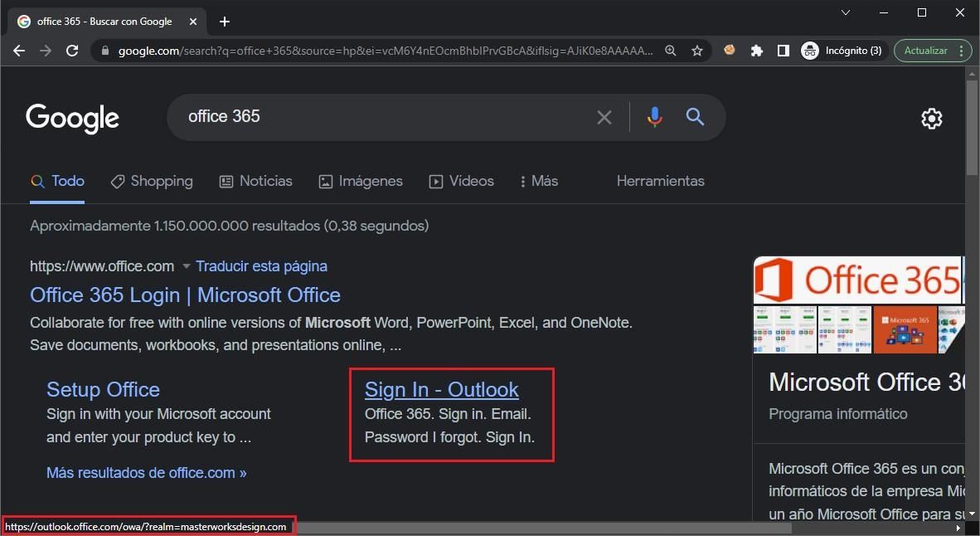Click Más resultados de office.com

(146, 473)
